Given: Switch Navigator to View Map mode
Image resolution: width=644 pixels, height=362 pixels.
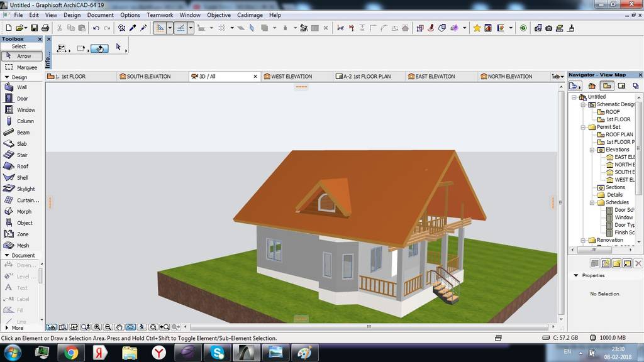Looking at the screenshot, I should (607, 86).
